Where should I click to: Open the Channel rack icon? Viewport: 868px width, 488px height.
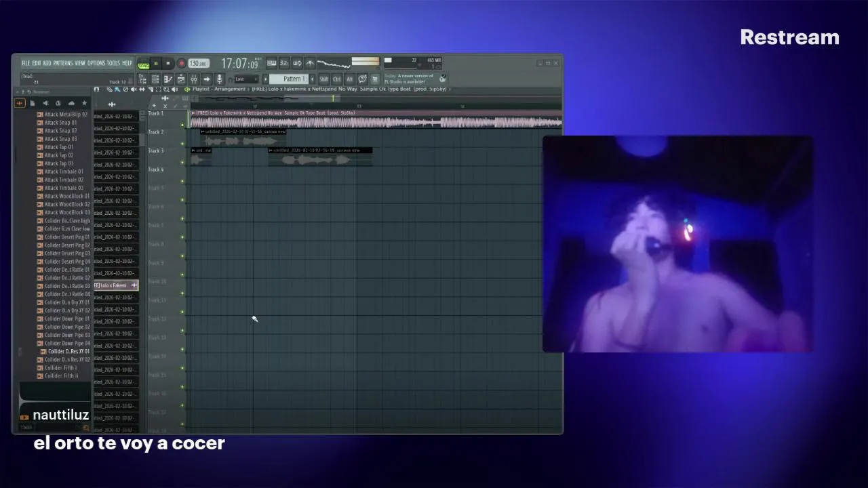point(155,79)
